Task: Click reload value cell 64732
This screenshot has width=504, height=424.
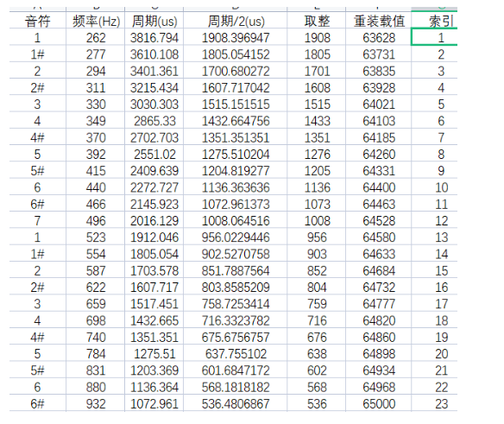Action: pyautogui.click(x=379, y=288)
